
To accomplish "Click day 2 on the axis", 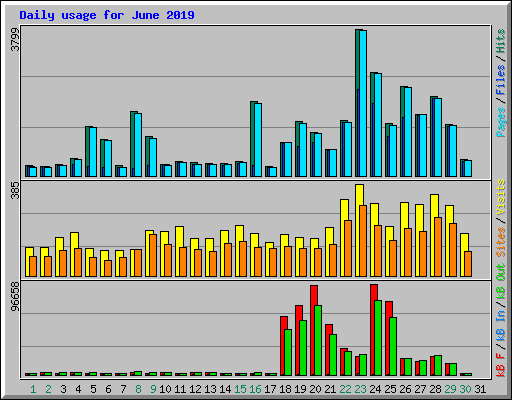I will point(48,389).
